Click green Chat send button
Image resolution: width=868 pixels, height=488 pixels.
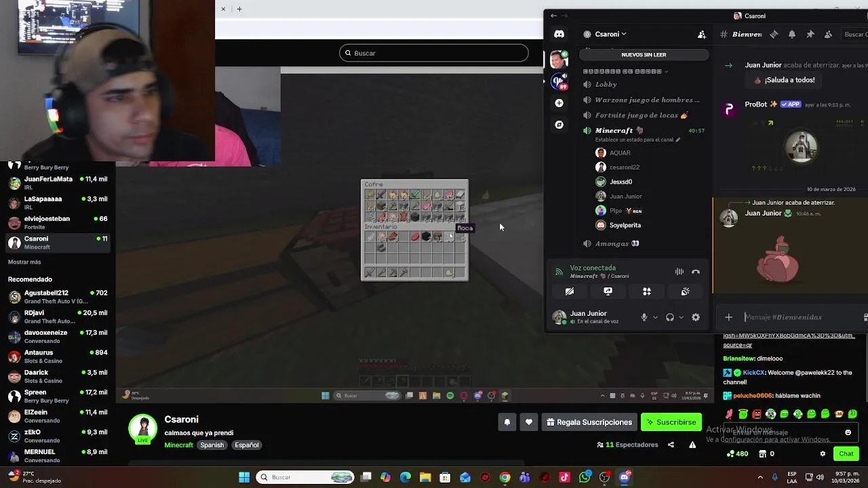click(846, 454)
